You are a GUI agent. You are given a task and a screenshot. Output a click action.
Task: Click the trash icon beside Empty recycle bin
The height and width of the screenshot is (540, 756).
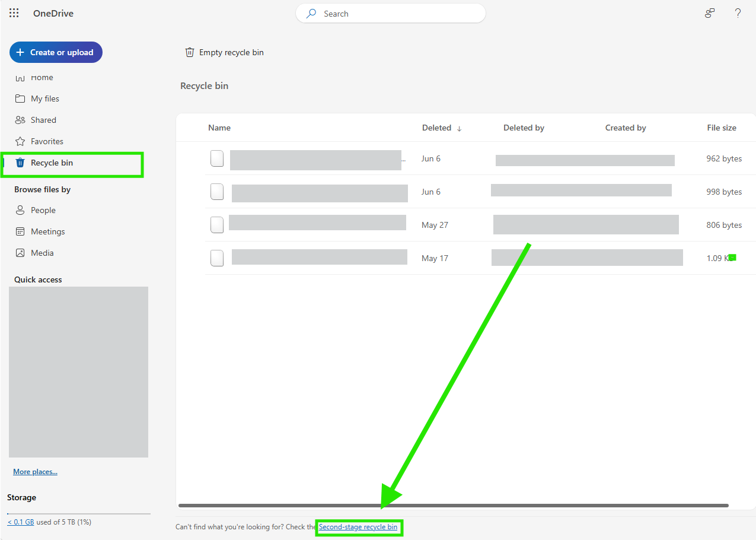click(190, 52)
